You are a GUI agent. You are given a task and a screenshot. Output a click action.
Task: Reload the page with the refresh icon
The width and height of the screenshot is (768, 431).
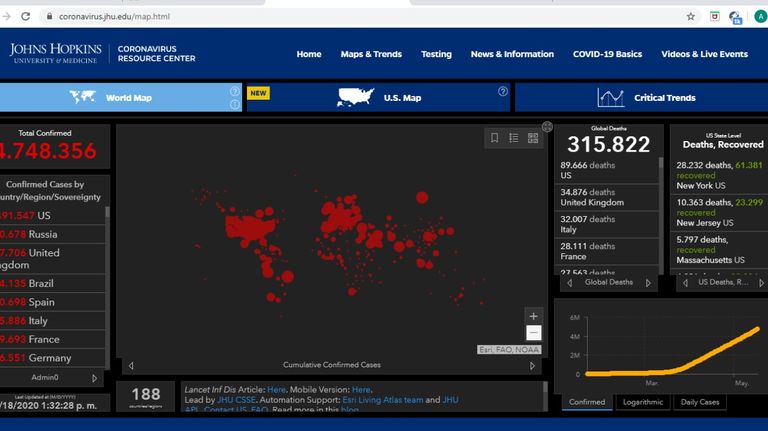[25, 16]
